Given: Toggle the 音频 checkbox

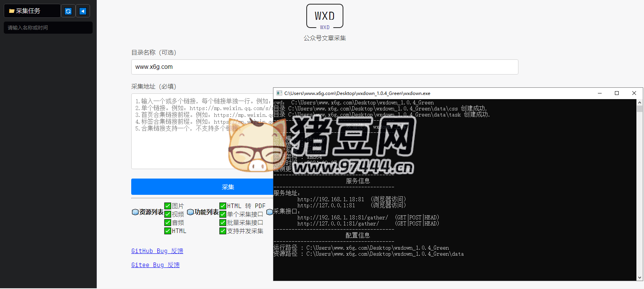Looking at the screenshot, I should [168, 222].
